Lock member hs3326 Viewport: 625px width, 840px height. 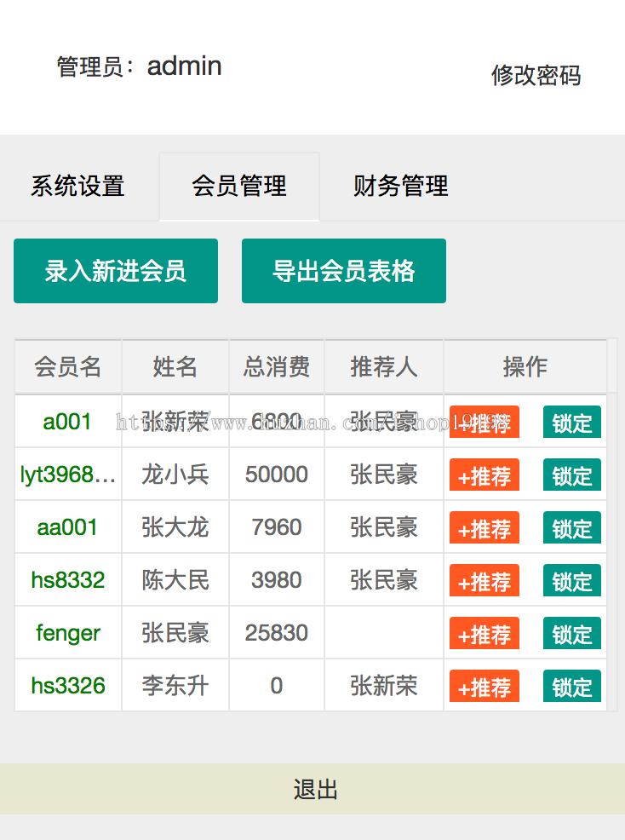point(572,686)
